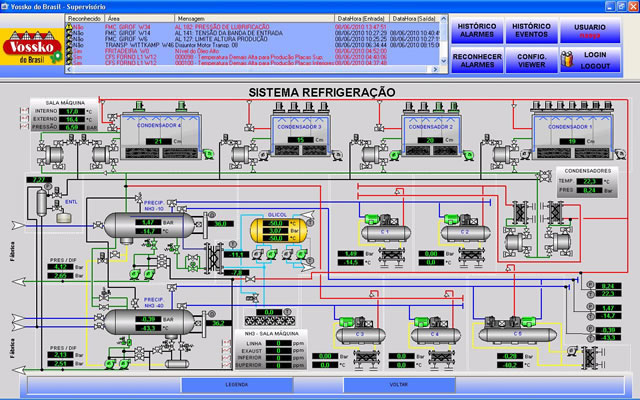Click the Condensadores TEMP. value 22,3
Screen dimensions: 640x400
pos(589,181)
